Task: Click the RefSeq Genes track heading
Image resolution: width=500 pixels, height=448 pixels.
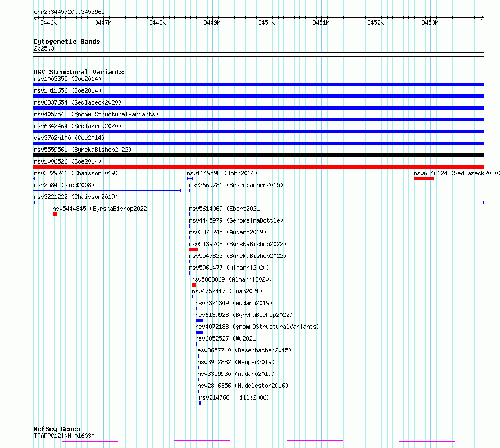Action: [57, 429]
